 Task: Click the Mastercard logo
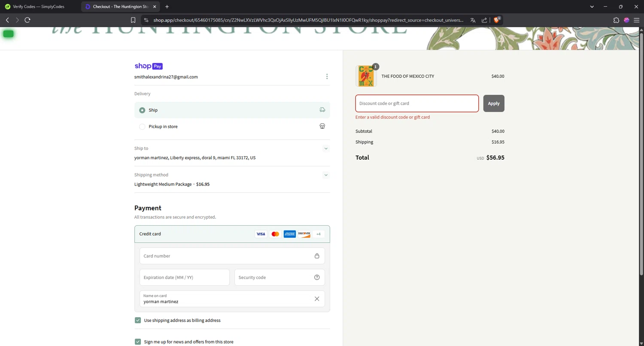pyautogui.click(x=275, y=234)
